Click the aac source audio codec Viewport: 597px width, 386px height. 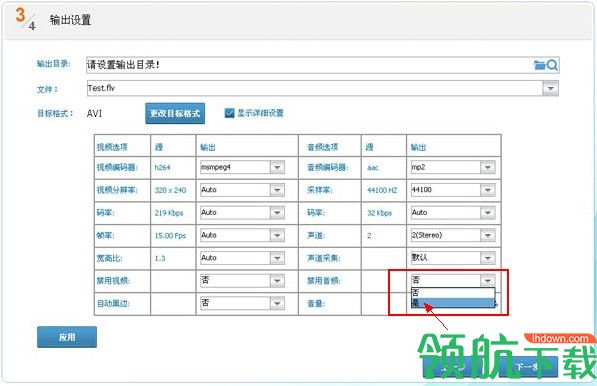click(373, 167)
